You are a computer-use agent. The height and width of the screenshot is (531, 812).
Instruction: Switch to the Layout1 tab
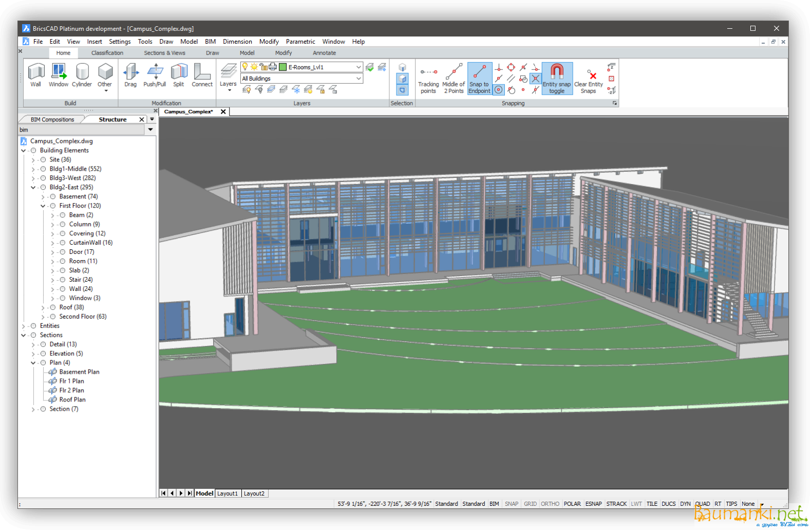pos(228,493)
